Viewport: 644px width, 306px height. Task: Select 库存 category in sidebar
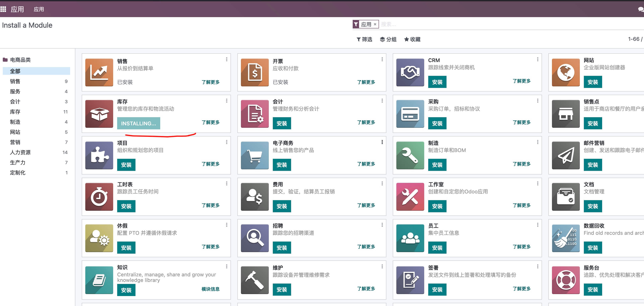click(15, 112)
